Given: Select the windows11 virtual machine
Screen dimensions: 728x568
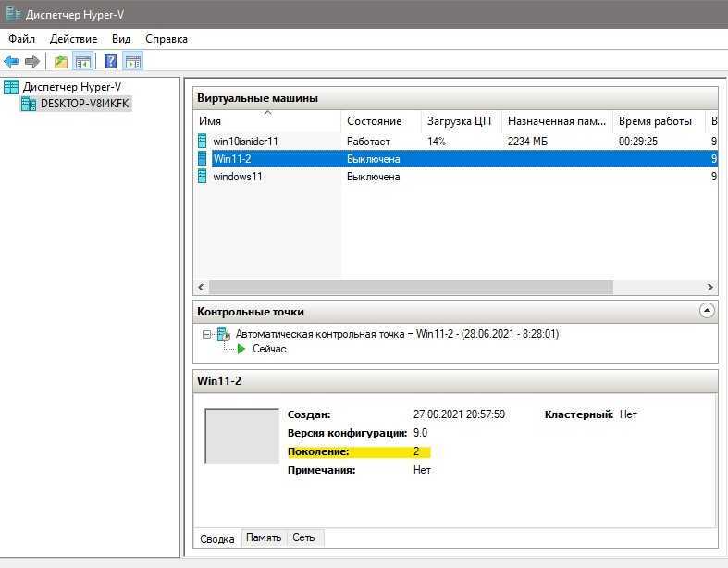Looking at the screenshot, I should pos(237,177).
